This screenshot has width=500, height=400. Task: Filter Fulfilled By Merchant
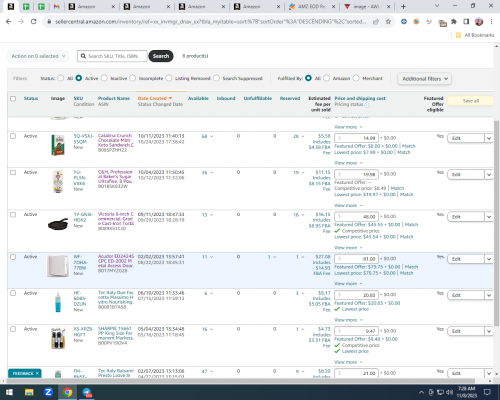[x=356, y=78]
